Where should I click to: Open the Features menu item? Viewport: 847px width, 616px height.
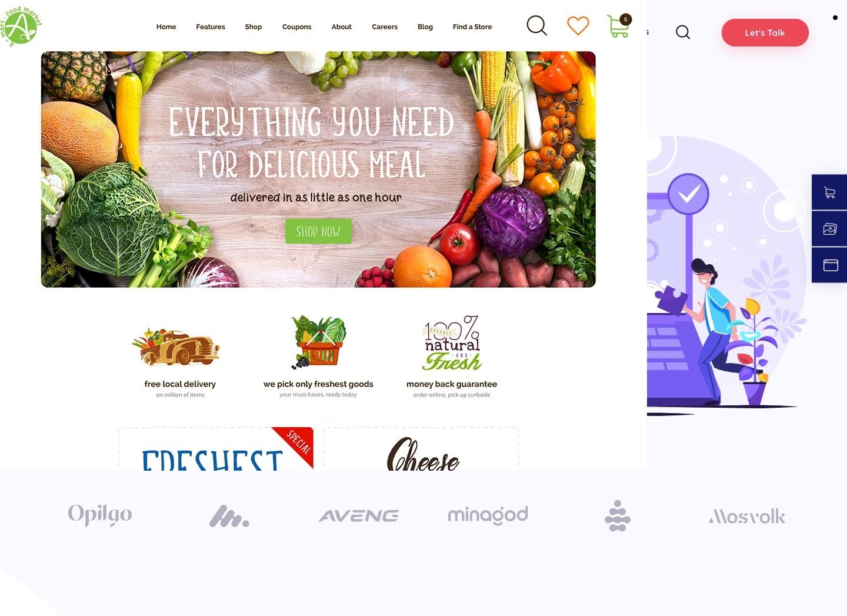(211, 26)
